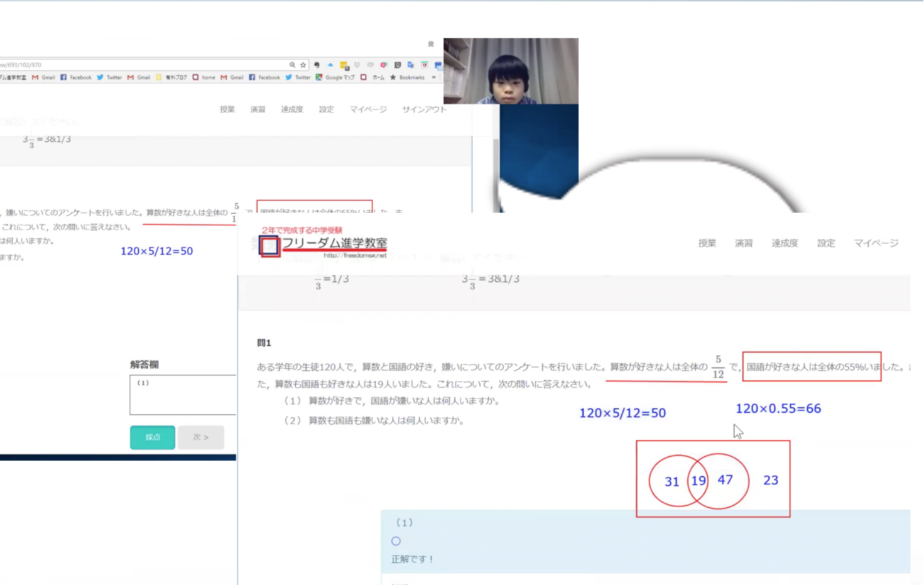Click the zoom magnifier icon in address bar

(292, 65)
